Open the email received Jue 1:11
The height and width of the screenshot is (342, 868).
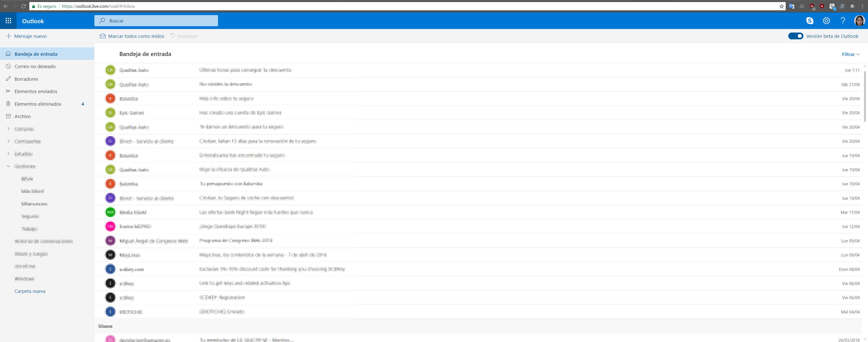(x=478, y=70)
